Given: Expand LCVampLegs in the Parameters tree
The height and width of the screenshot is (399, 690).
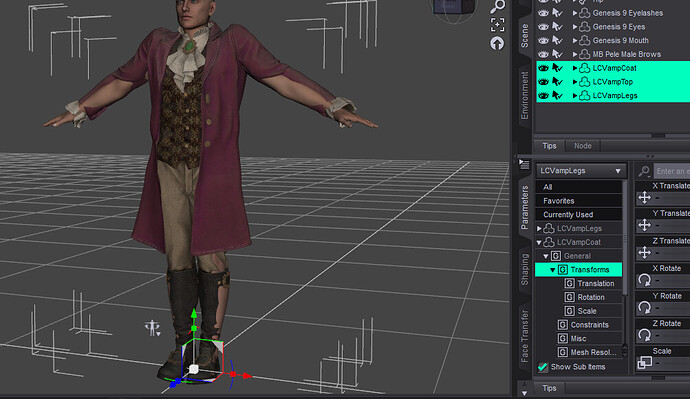Looking at the screenshot, I should pyautogui.click(x=539, y=228).
